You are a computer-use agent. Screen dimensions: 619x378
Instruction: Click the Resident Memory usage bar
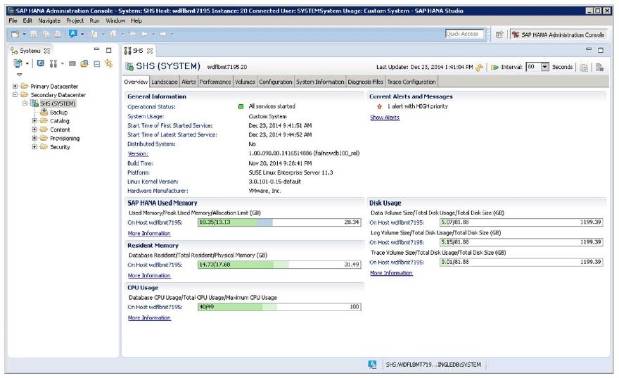click(279, 265)
